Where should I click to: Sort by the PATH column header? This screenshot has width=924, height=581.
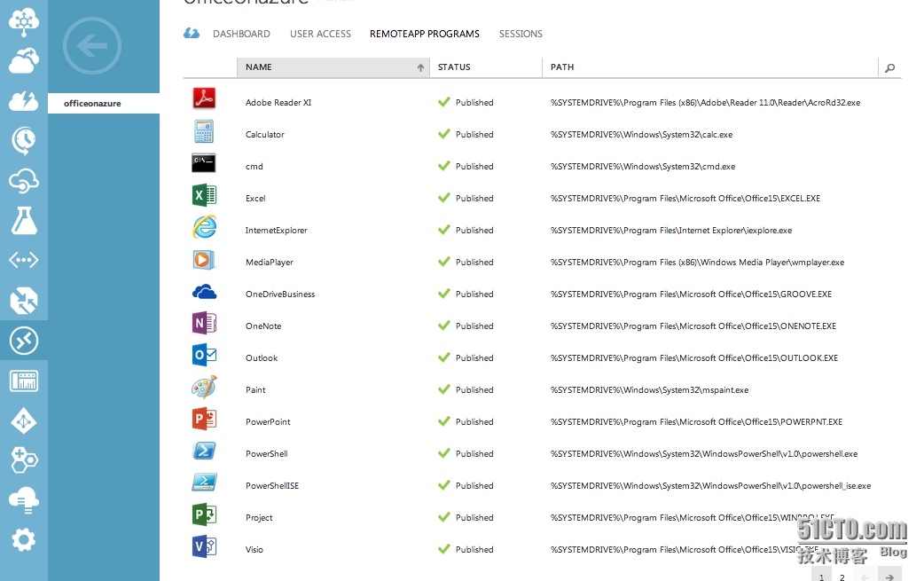[709, 67]
